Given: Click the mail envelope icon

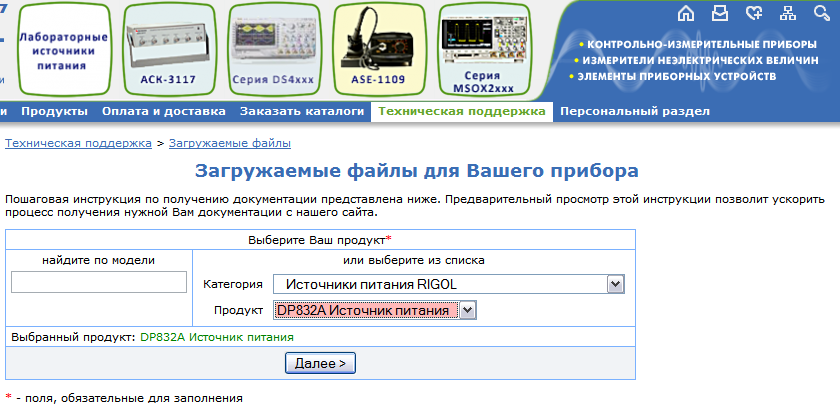Looking at the screenshot, I should coord(719,13).
